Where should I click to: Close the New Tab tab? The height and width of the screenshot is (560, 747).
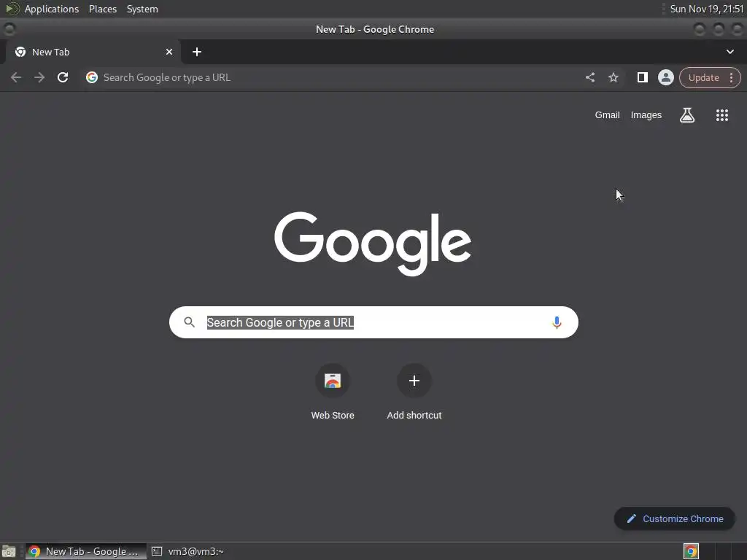(169, 52)
